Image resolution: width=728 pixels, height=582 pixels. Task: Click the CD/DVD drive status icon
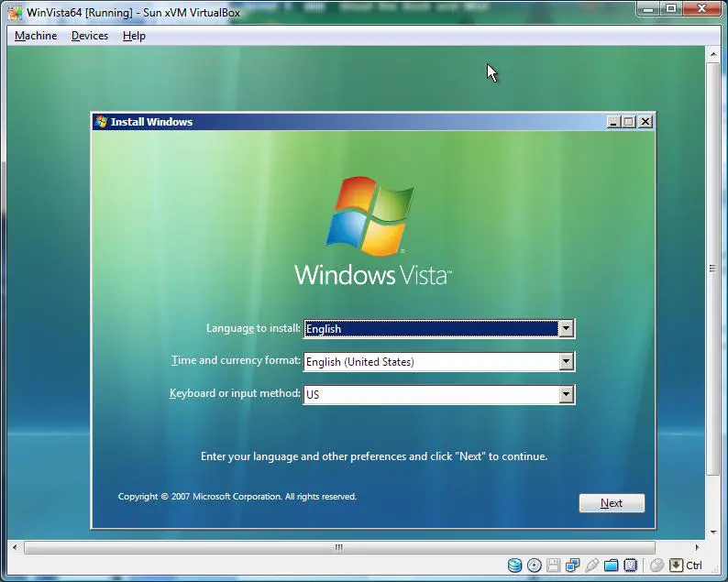(x=534, y=565)
